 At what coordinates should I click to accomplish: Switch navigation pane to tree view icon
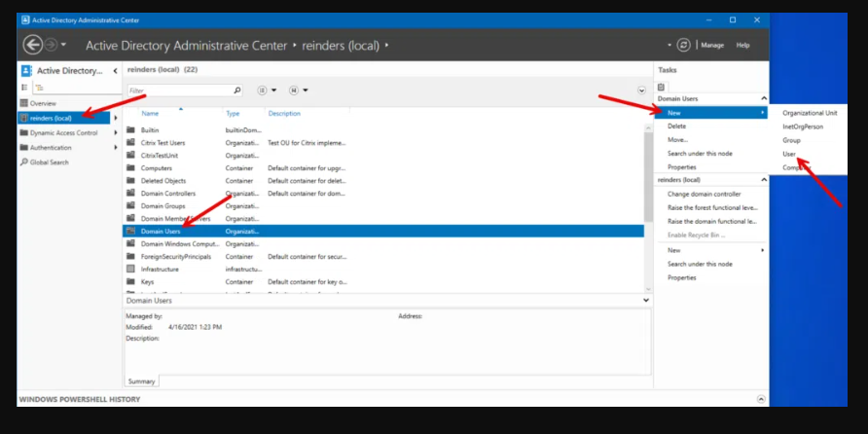(40, 87)
